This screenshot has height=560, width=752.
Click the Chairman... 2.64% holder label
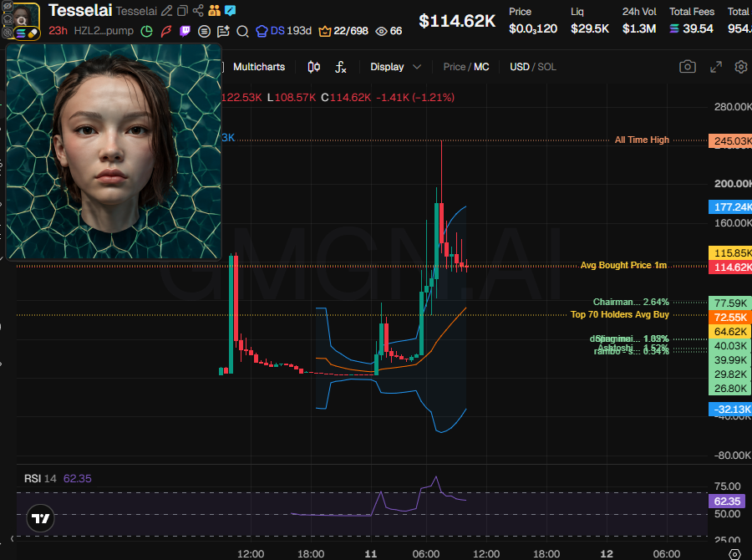tap(631, 302)
